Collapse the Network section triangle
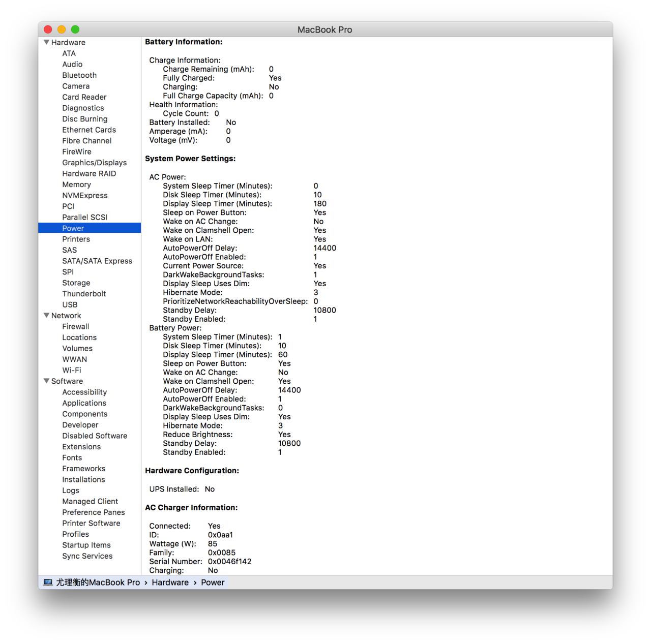The image size is (651, 644). (x=47, y=315)
